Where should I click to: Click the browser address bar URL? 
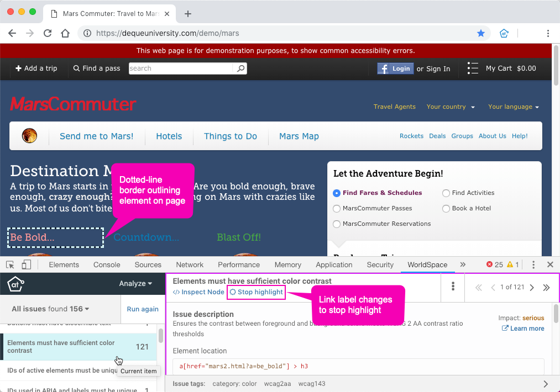pos(168,33)
